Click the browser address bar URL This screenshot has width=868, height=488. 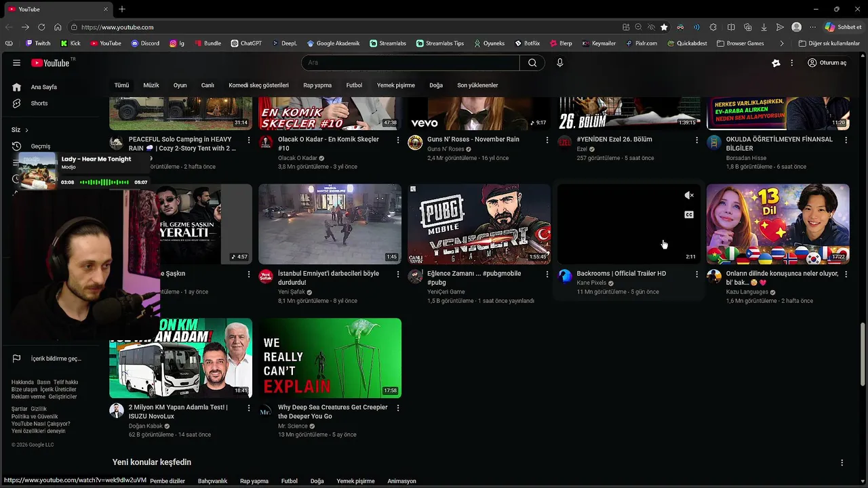pyautogui.click(x=117, y=27)
